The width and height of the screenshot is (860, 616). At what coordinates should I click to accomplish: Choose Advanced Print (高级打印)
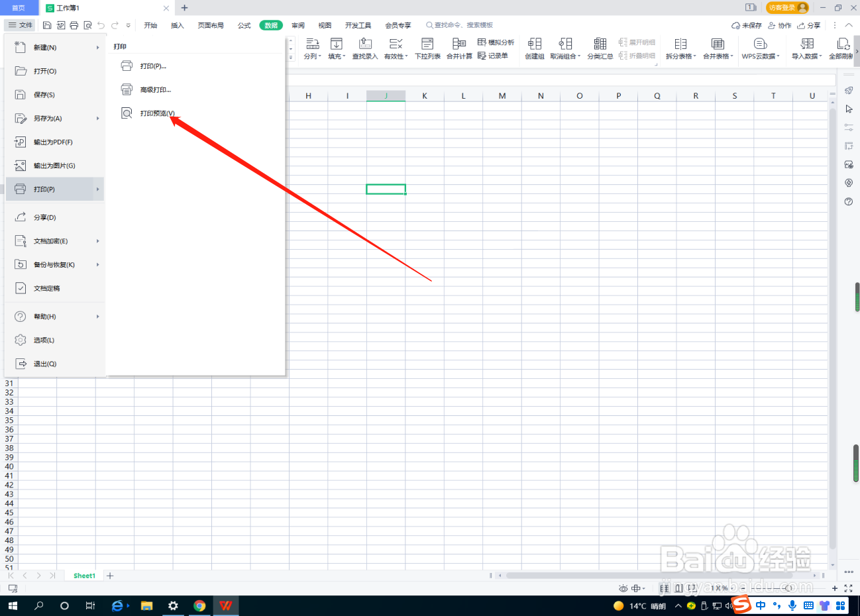click(155, 89)
